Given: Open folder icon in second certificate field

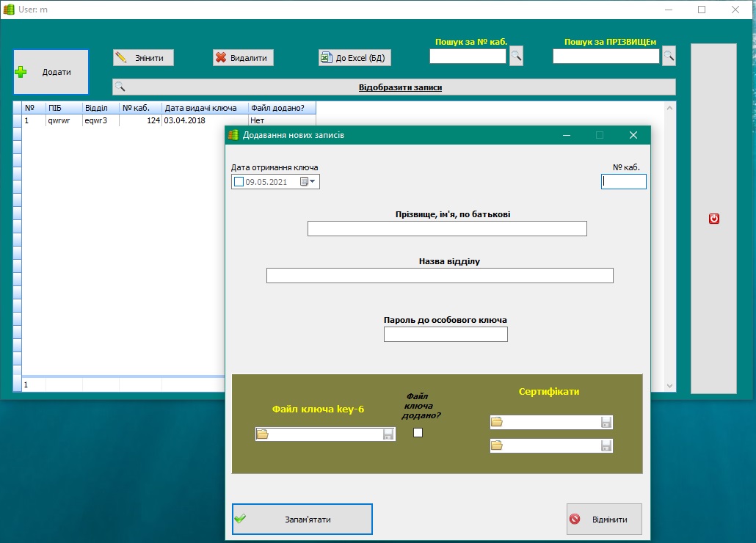Looking at the screenshot, I should [497, 445].
